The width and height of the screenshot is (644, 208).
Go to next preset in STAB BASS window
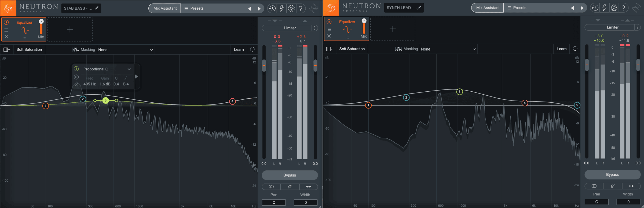259,9
